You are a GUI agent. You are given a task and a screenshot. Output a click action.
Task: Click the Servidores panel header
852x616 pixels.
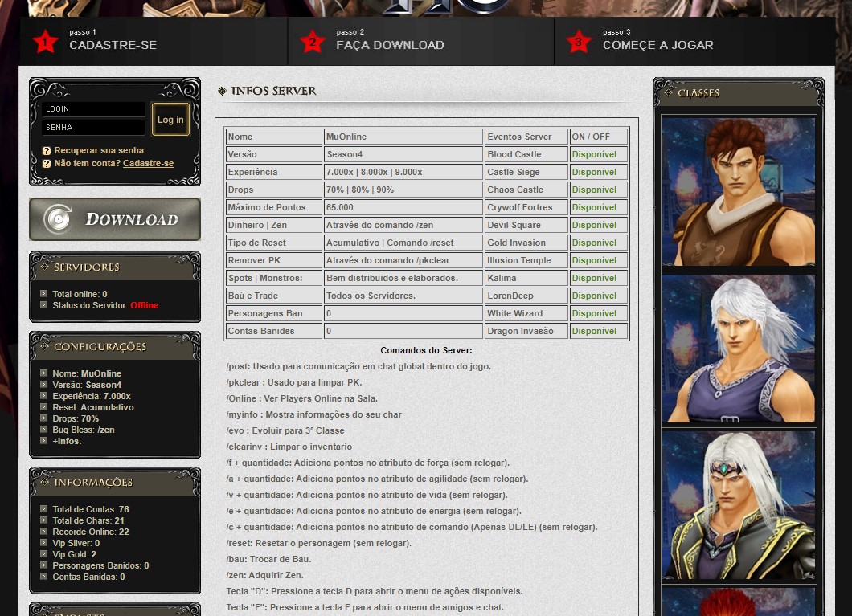(115, 267)
